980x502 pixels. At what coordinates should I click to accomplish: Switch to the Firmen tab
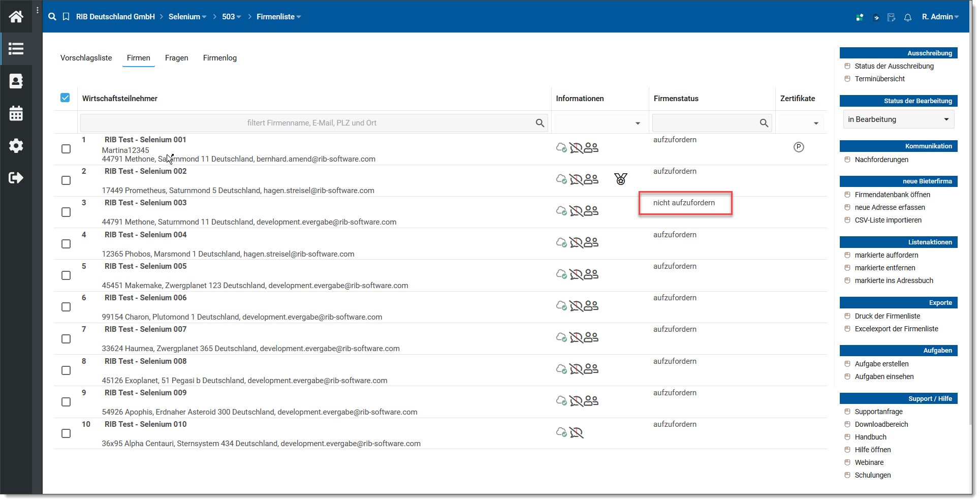(139, 58)
